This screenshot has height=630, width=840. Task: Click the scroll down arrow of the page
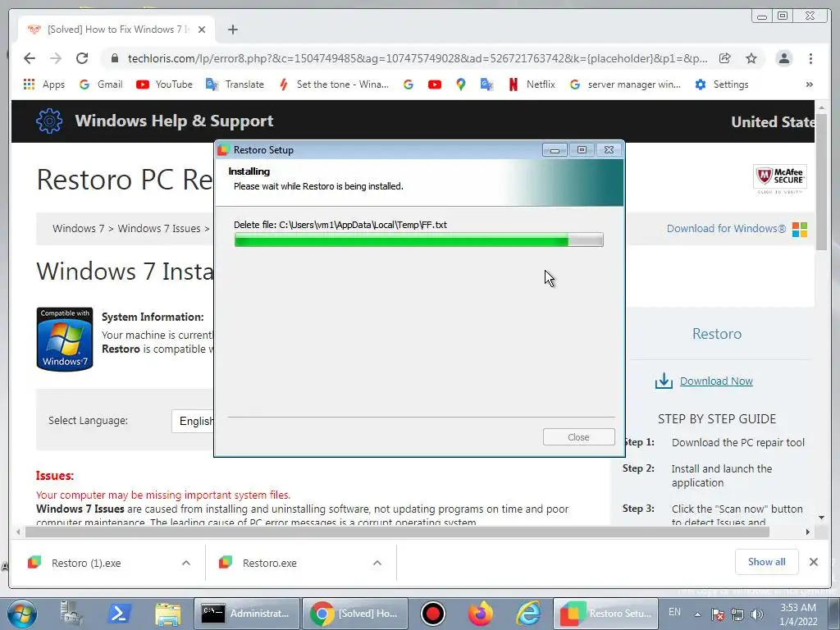(x=822, y=518)
